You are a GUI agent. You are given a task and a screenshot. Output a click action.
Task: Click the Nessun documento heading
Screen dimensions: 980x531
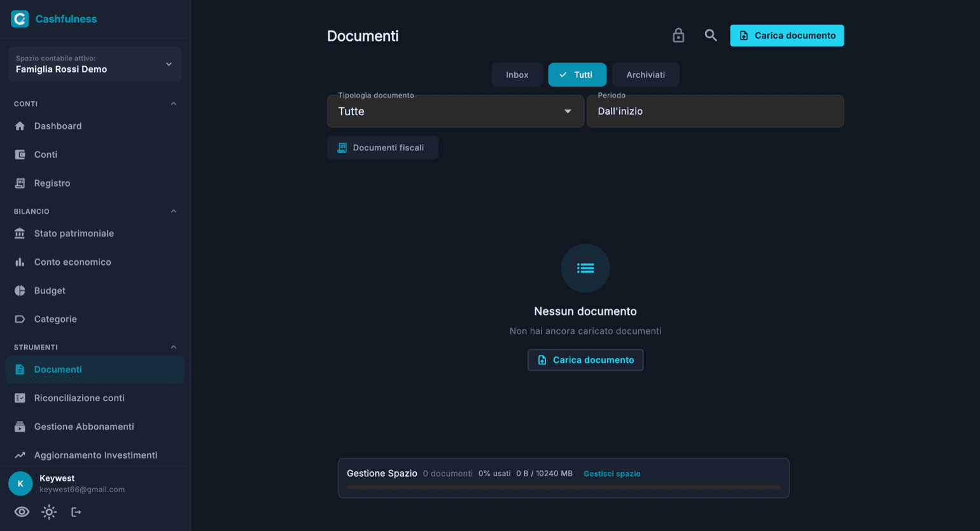click(x=585, y=311)
